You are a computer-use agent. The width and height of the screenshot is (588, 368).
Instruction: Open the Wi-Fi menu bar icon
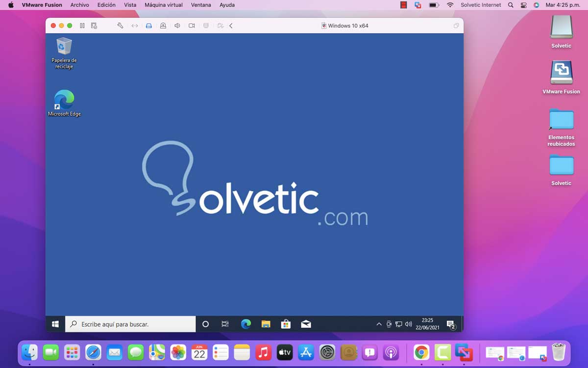tap(450, 5)
